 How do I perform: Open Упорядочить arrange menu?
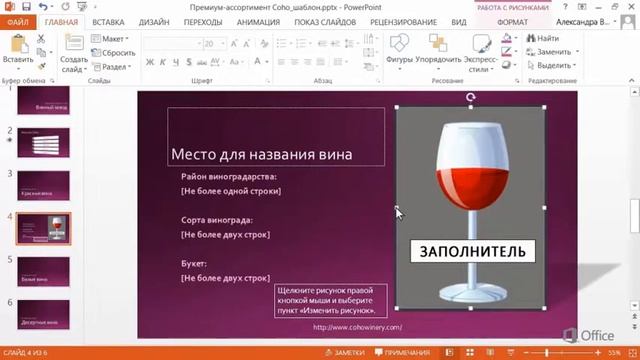pos(438,53)
